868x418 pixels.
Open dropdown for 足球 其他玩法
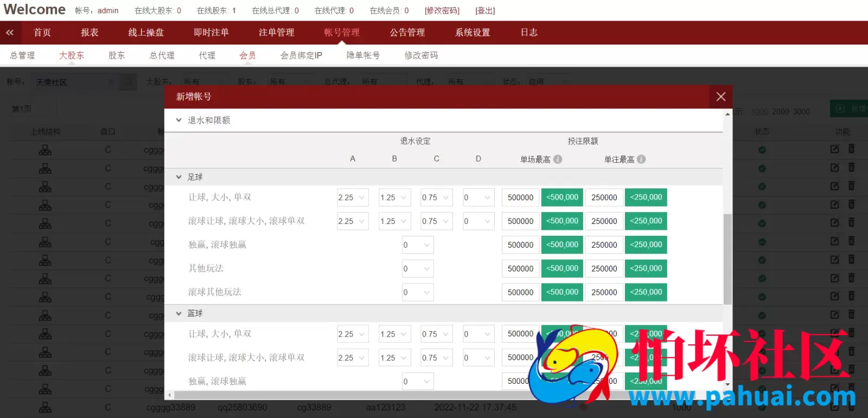[418, 268]
